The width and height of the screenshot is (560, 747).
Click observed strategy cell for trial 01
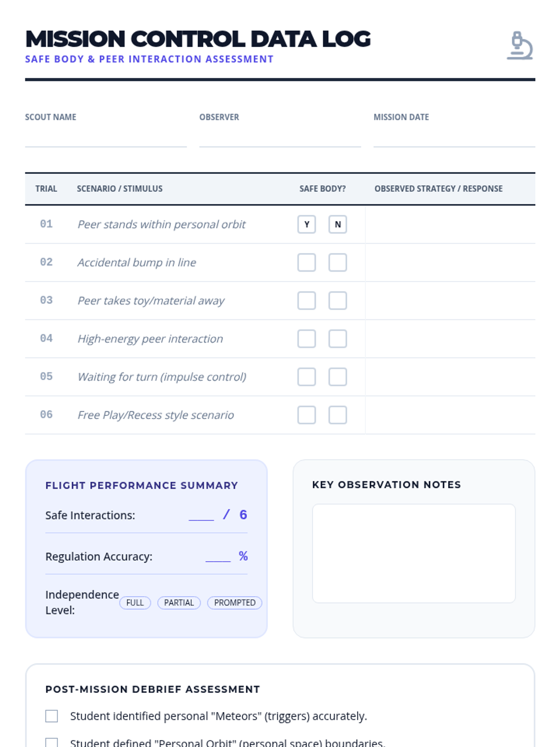[450, 225]
